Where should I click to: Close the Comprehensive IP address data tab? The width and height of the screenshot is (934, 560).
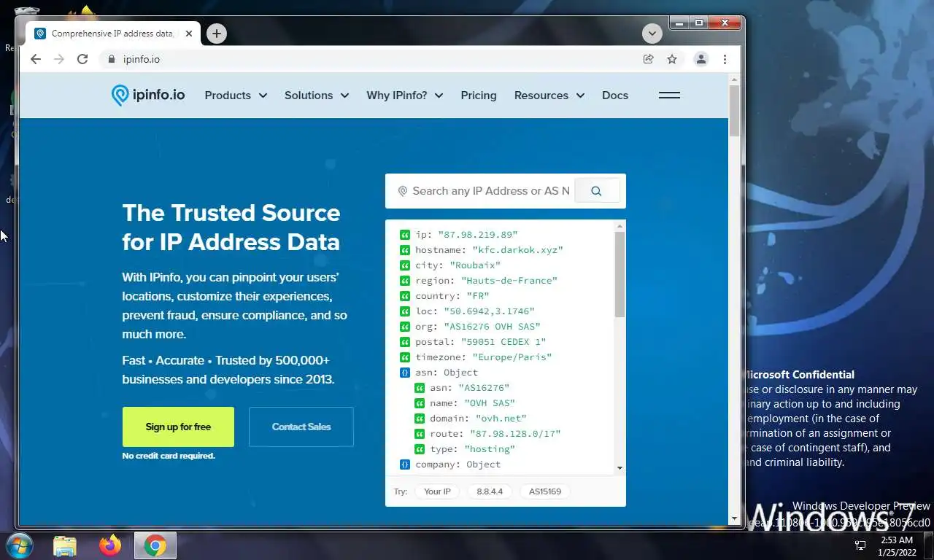[188, 34]
